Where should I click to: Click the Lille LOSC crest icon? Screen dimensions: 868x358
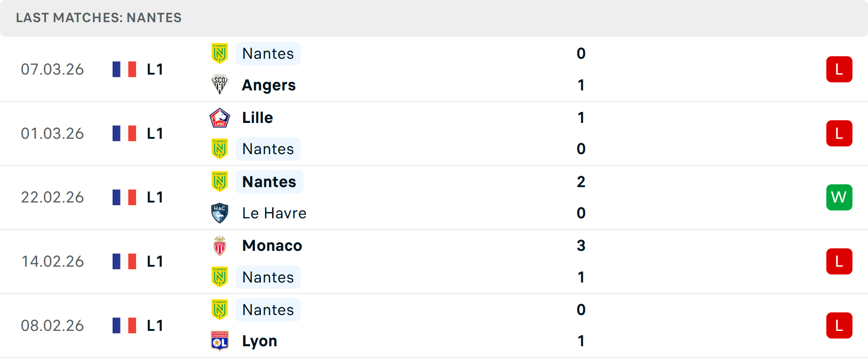point(220,118)
